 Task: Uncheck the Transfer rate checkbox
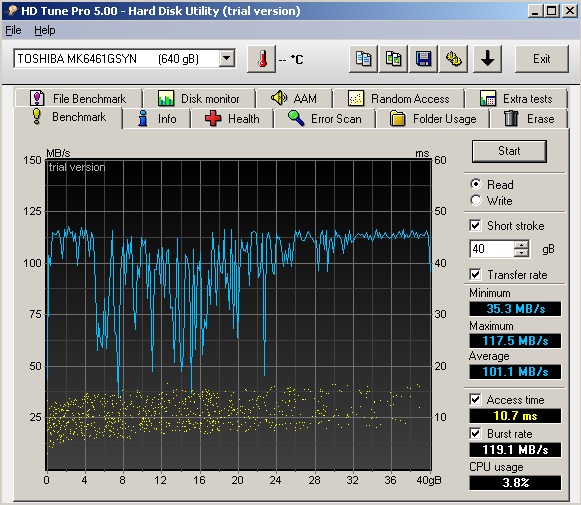tap(475, 275)
